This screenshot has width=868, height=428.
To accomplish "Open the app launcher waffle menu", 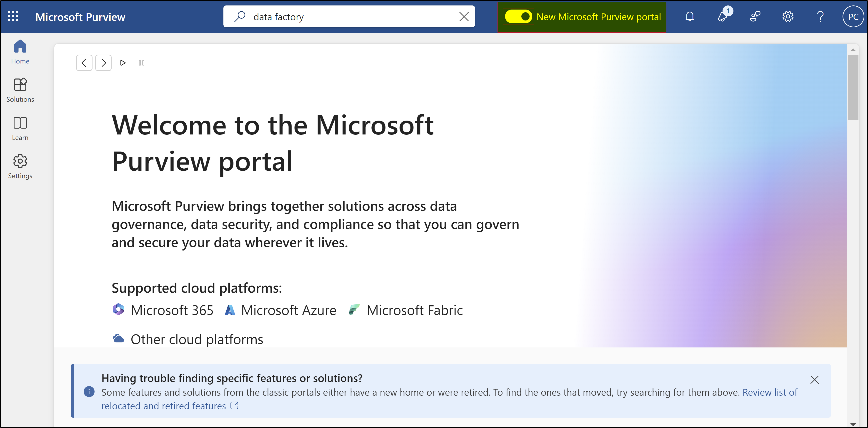I will [x=13, y=17].
